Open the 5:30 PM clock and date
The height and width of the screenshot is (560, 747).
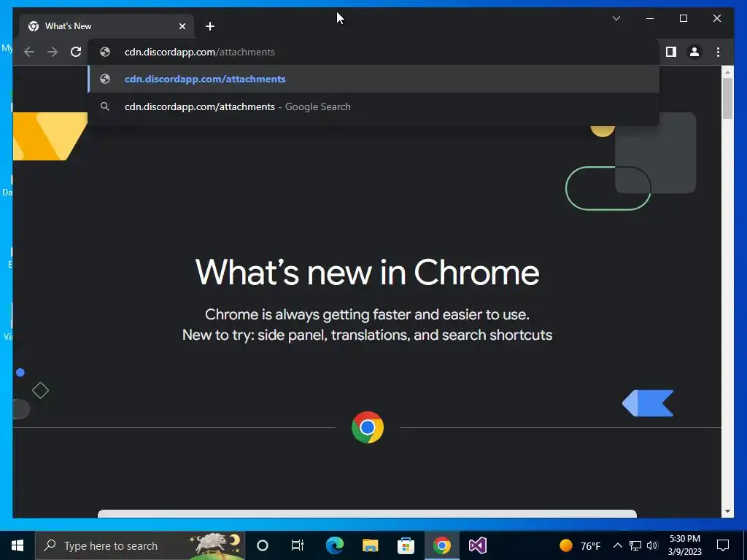(684, 545)
